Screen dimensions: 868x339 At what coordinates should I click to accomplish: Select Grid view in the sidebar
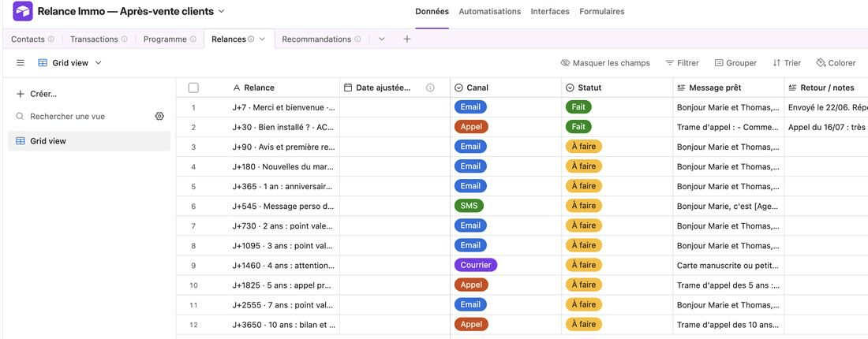click(89, 141)
